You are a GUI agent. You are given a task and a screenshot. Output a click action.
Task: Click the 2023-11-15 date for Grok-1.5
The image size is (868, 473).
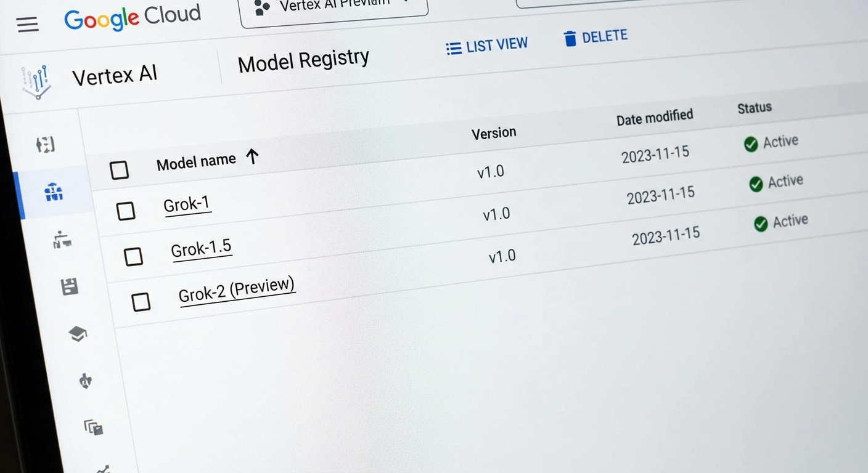pyautogui.click(x=661, y=195)
